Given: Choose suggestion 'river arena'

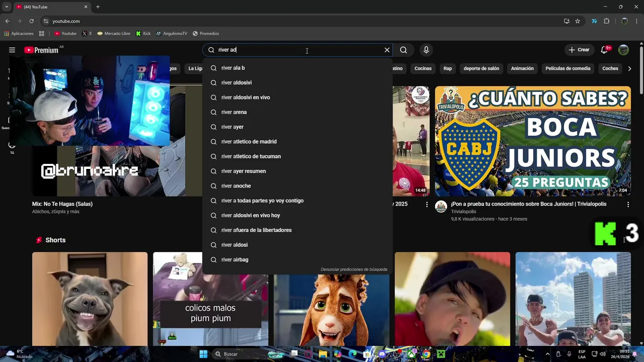Looking at the screenshot, I should click(x=297, y=112).
